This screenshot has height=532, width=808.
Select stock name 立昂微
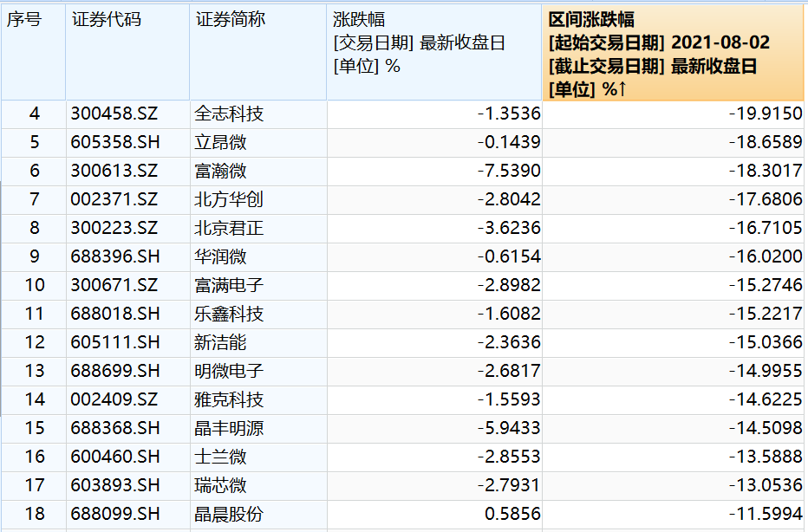[x=220, y=142]
